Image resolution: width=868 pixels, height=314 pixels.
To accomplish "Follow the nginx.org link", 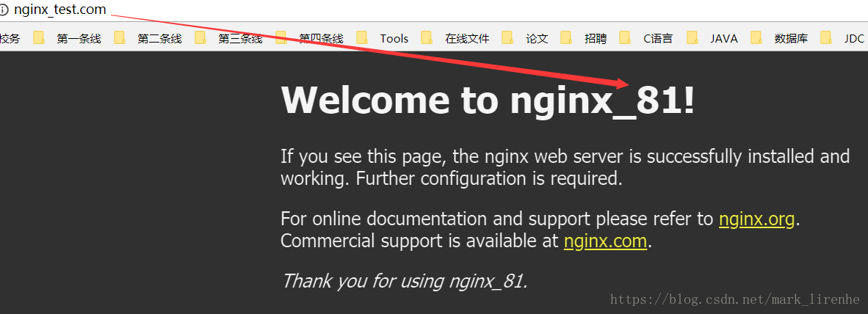I will [756, 219].
